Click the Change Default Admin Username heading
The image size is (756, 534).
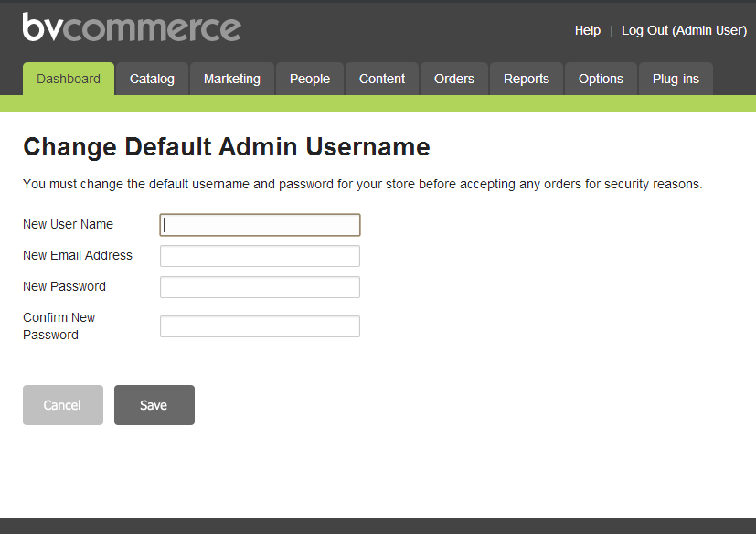click(227, 146)
